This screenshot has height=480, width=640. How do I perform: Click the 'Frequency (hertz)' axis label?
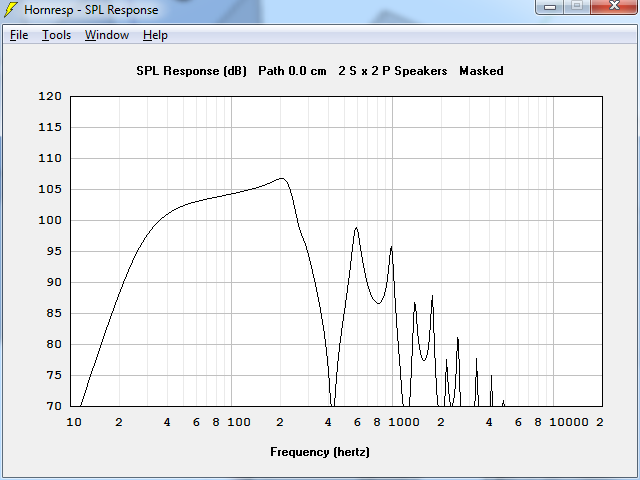point(320,452)
